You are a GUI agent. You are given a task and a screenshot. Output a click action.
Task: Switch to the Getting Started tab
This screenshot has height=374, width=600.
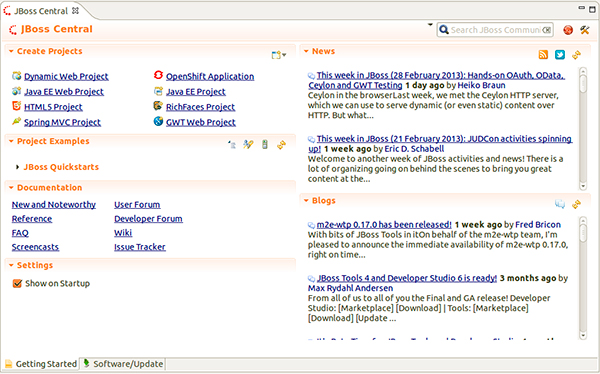click(x=41, y=364)
